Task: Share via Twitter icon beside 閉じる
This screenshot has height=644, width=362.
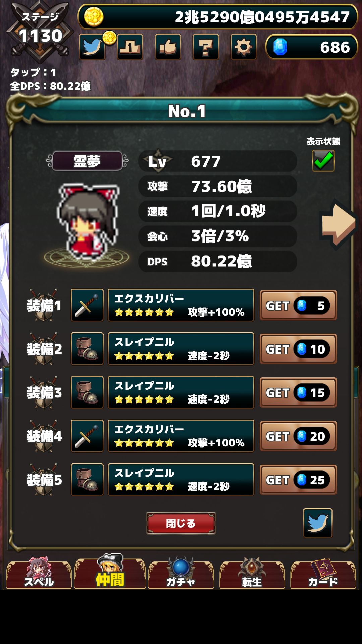Action: 318,523
